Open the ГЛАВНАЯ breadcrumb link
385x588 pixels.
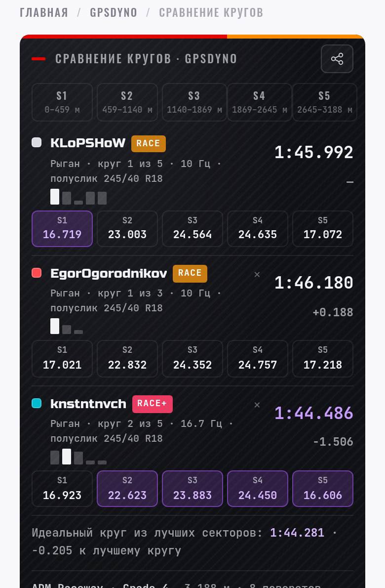[x=44, y=12]
